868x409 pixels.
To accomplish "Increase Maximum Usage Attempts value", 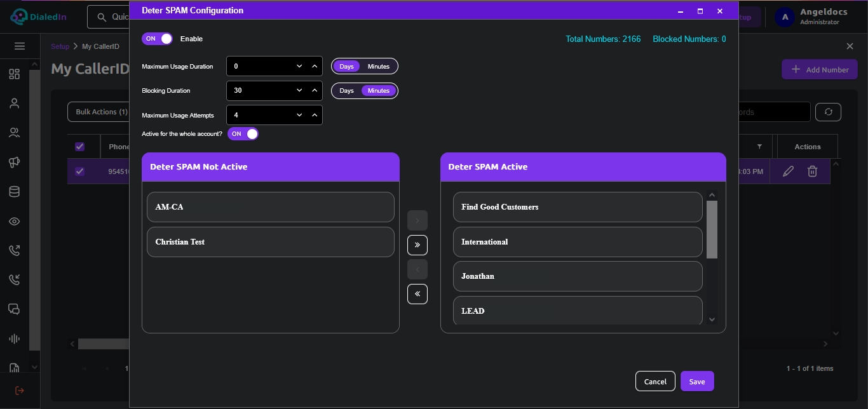I will pyautogui.click(x=315, y=115).
